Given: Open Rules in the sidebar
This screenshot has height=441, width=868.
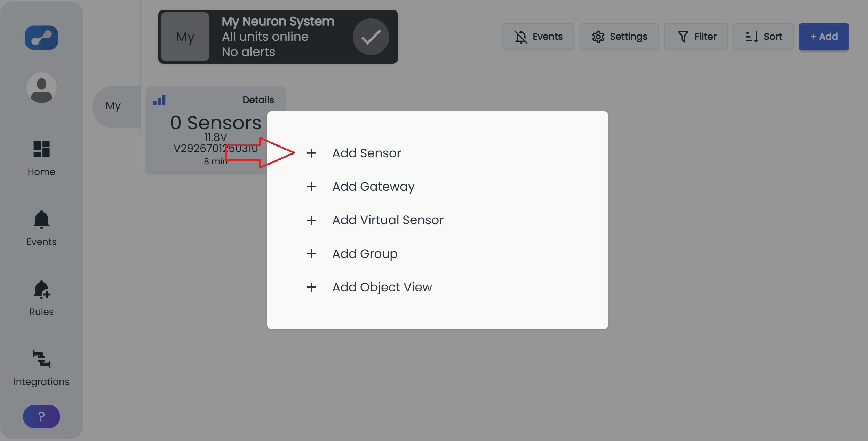Looking at the screenshot, I should 41,298.
